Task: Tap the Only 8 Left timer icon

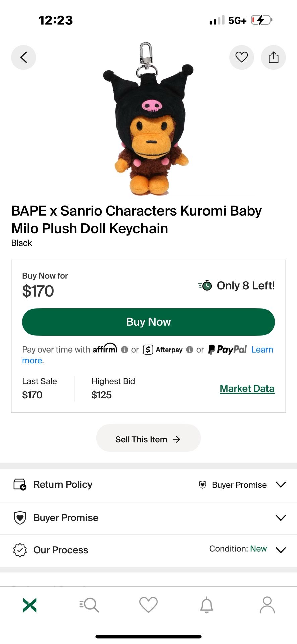Action: (x=205, y=285)
